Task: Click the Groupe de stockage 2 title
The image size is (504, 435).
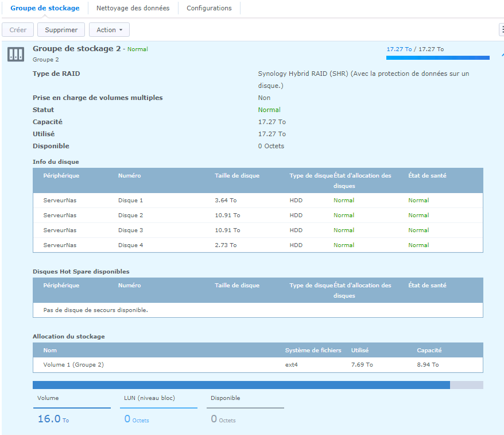Action: pos(76,49)
